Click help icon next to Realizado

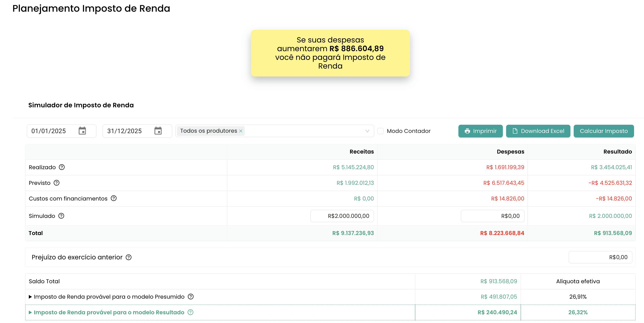62,167
